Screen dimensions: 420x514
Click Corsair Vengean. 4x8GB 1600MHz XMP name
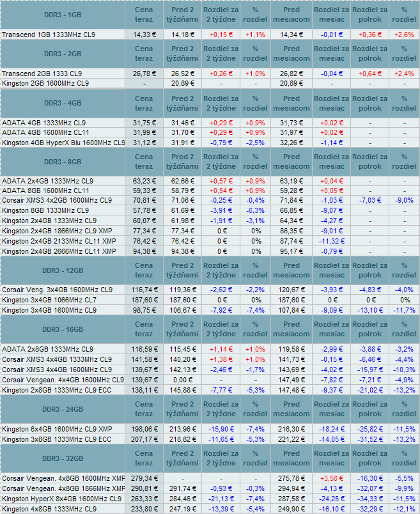[x=63, y=478]
